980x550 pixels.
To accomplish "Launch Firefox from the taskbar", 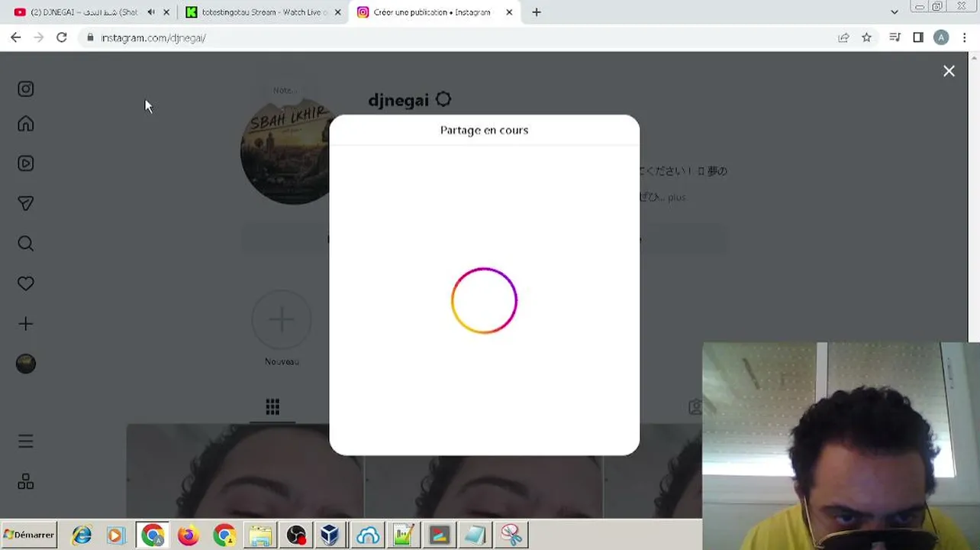I will pyautogui.click(x=188, y=535).
